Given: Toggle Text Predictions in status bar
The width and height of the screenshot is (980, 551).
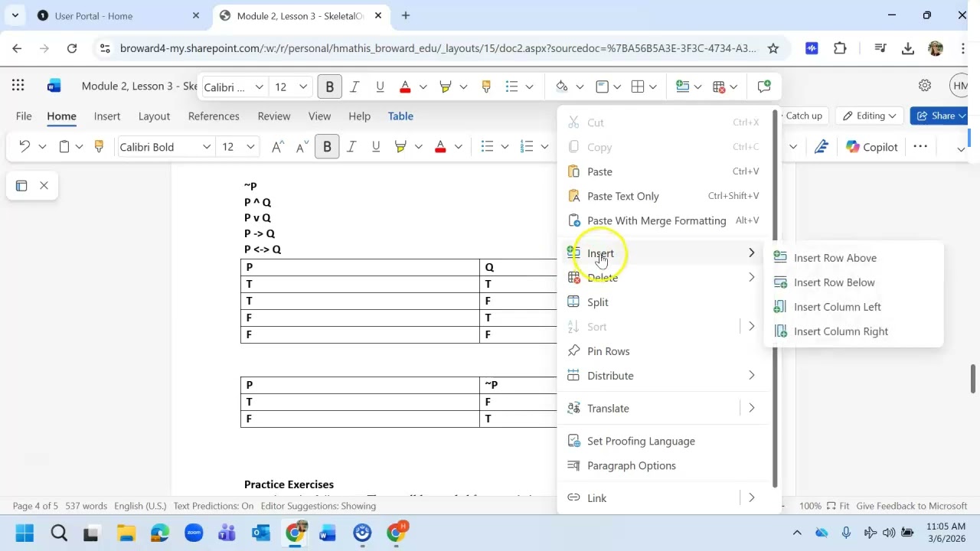Looking at the screenshot, I should [x=213, y=506].
